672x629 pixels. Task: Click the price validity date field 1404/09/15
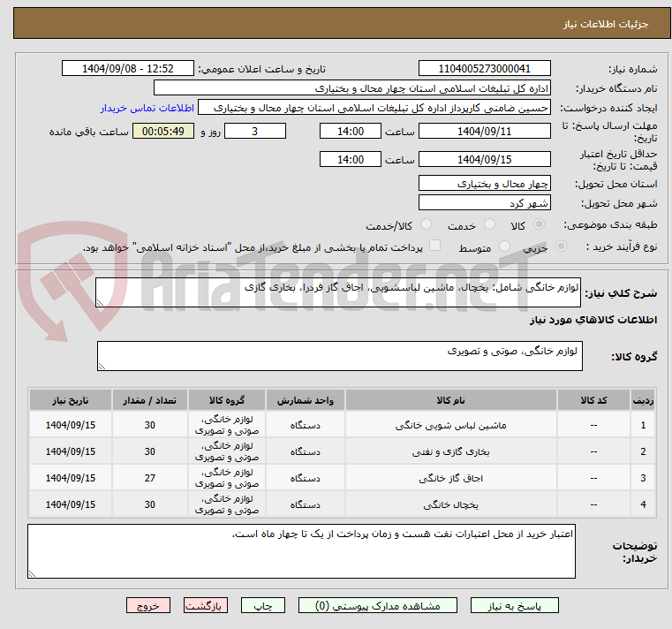(x=484, y=160)
